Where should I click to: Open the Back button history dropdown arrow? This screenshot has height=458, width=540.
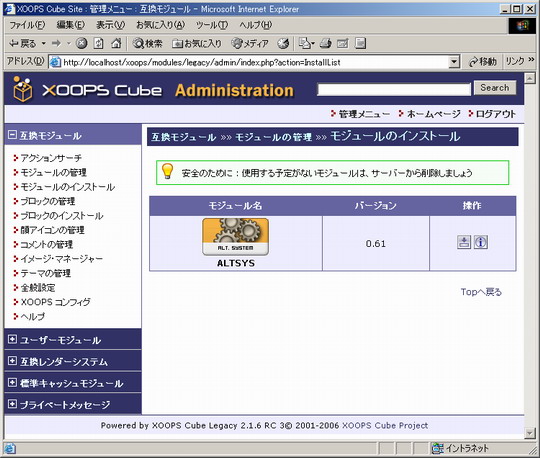(x=44, y=43)
